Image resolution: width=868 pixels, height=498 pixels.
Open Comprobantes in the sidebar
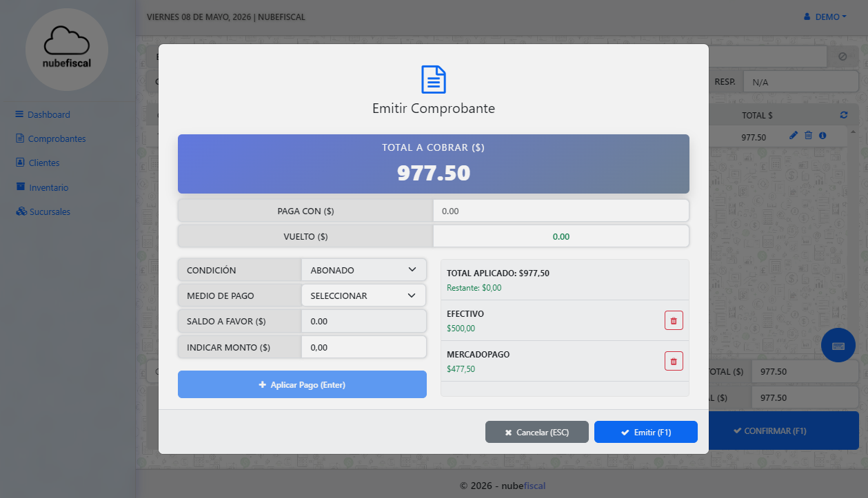click(51, 138)
